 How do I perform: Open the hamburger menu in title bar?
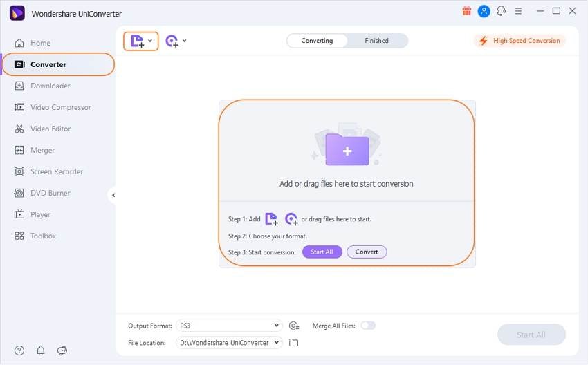tap(518, 11)
